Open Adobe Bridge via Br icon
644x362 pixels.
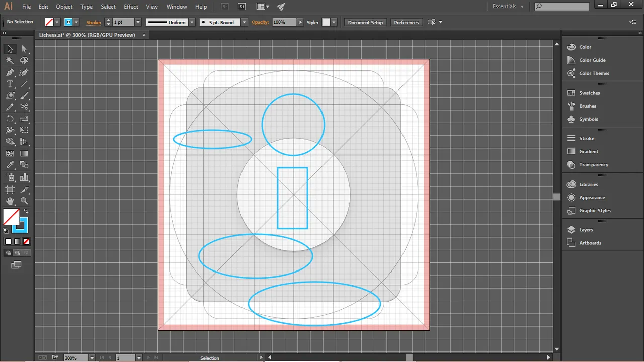click(225, 7)
